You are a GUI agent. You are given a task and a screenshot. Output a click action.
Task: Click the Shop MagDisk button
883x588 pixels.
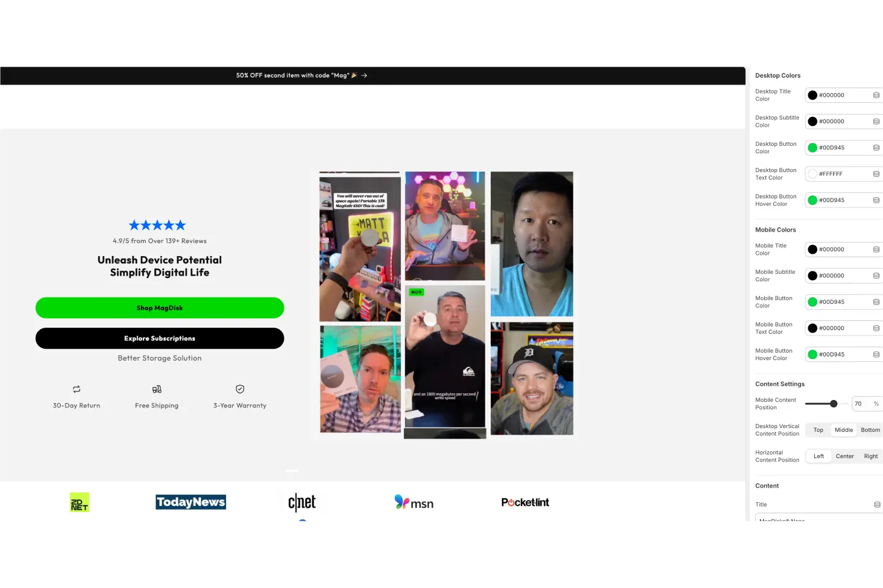[160, 308]
